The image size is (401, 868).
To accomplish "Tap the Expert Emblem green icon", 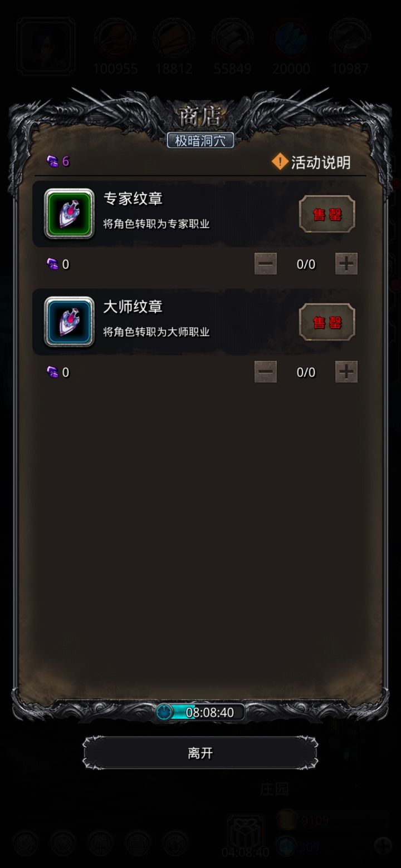I will (70, 214).
